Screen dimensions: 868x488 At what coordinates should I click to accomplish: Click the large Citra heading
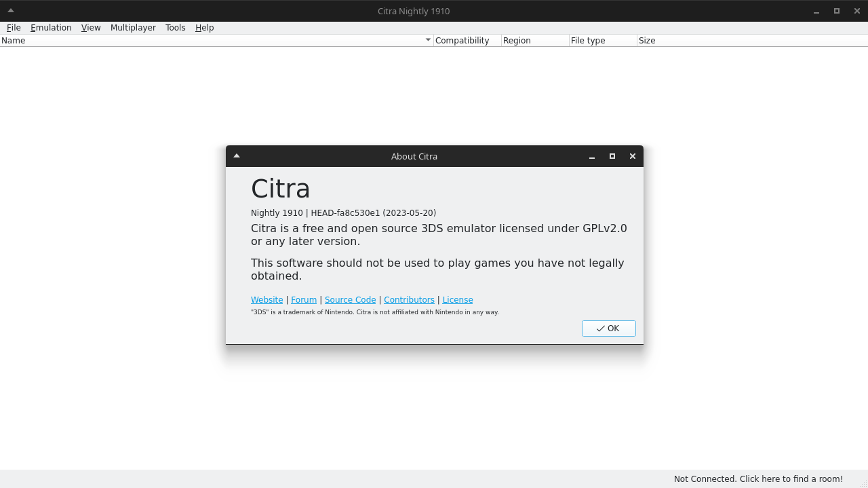pyautogui.click(x=281, y=189)
